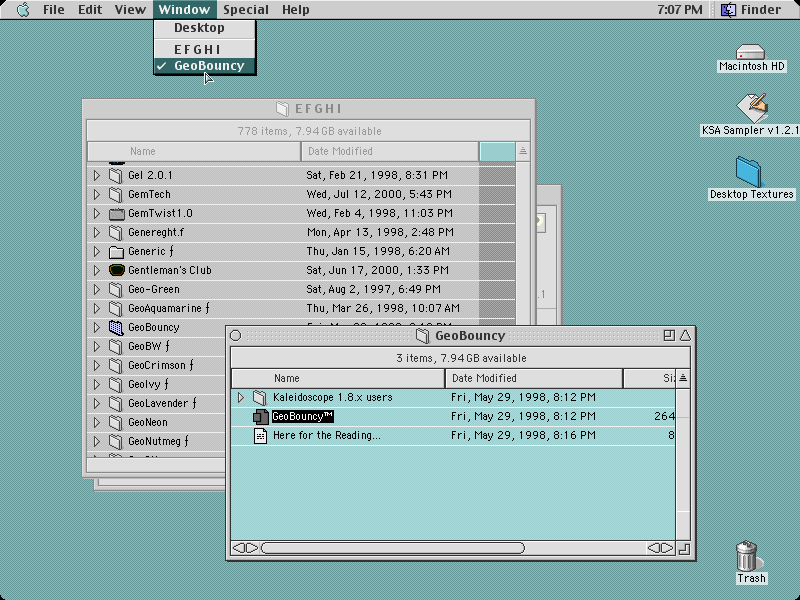This screenshot has height=600, width=800.
Task: Expand the GemTwist1.0 disclosure triangle
Action: (96, 213)
